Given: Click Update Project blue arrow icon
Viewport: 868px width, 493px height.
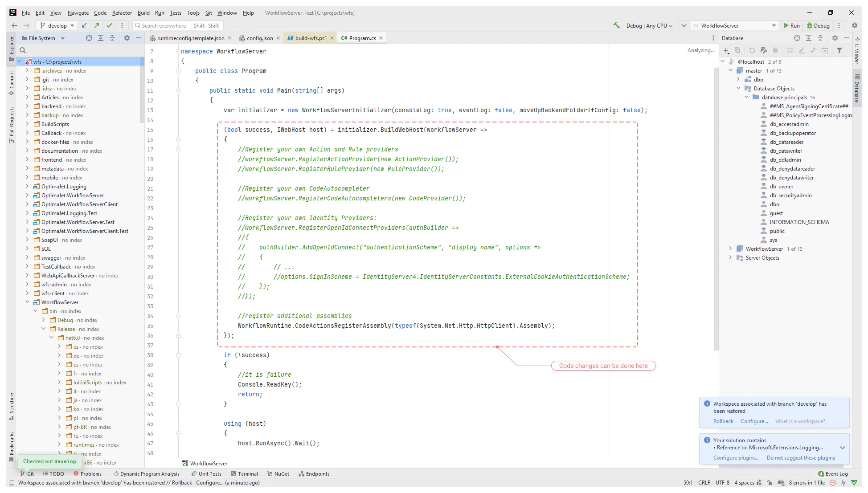Looking at the screenshot, I should 84,25.
